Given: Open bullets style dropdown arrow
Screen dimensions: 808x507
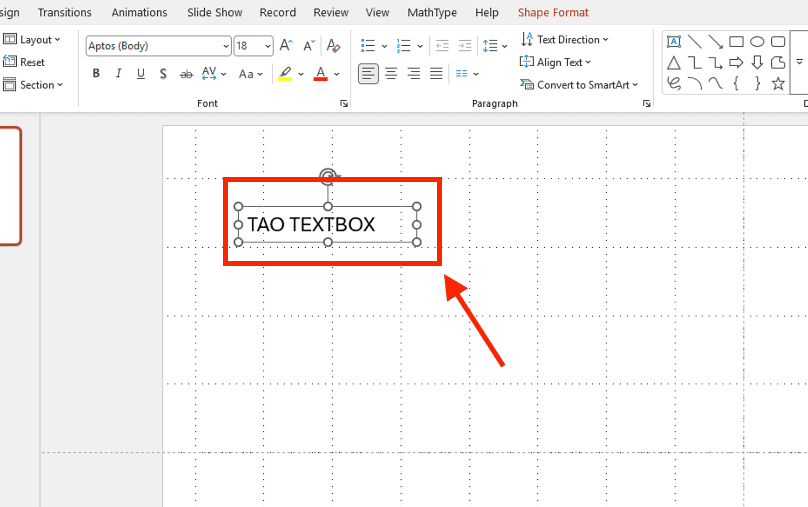Looking at the screenshot, I should [384, 46].
